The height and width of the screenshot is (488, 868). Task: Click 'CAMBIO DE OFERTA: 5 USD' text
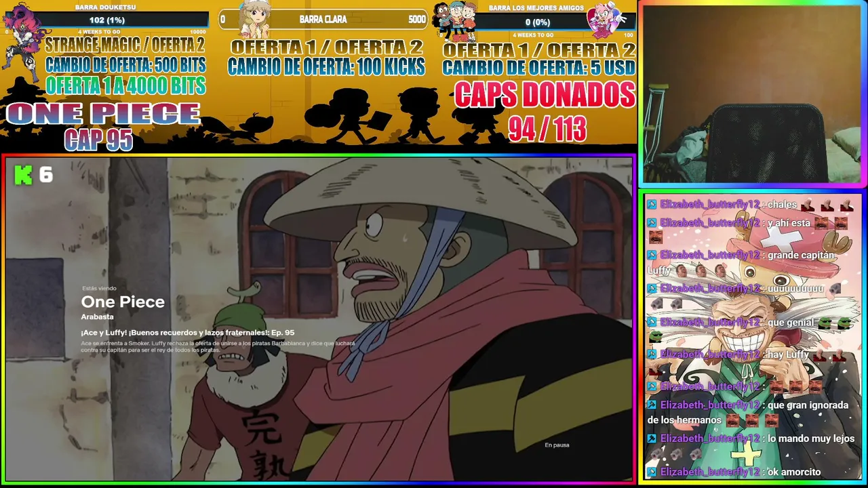click(539, 68)
